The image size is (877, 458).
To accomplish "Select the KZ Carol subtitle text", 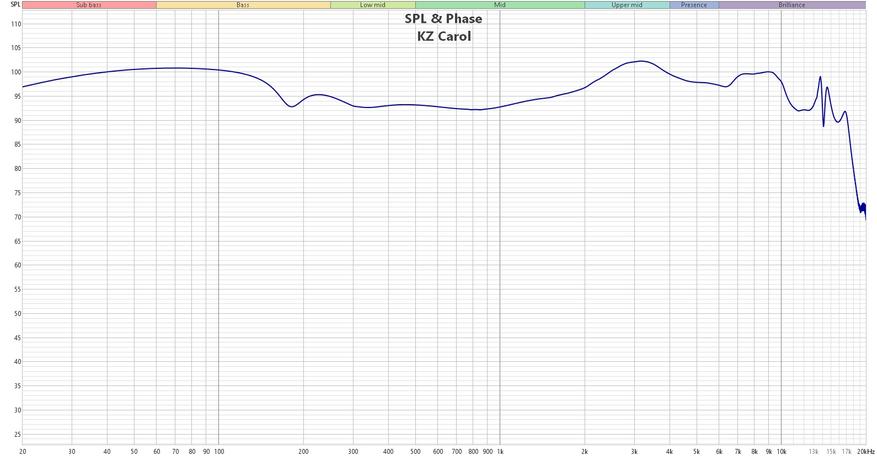I will [x=444, y=36].
